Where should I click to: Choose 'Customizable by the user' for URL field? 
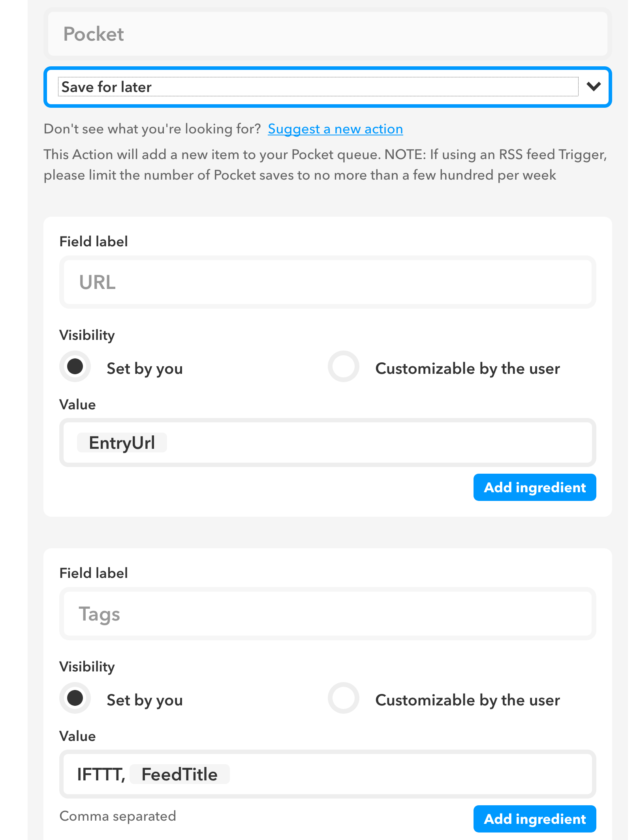coord(344,367)
